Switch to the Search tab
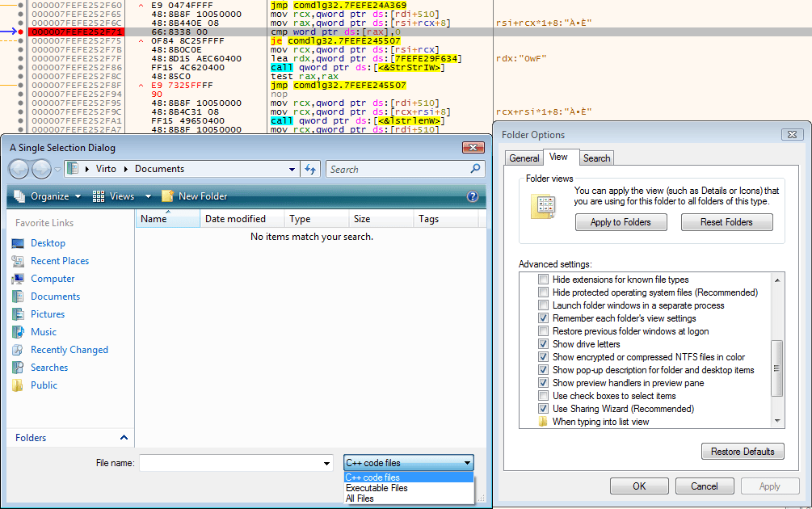The image size is (812, 509). pos(596,158)
